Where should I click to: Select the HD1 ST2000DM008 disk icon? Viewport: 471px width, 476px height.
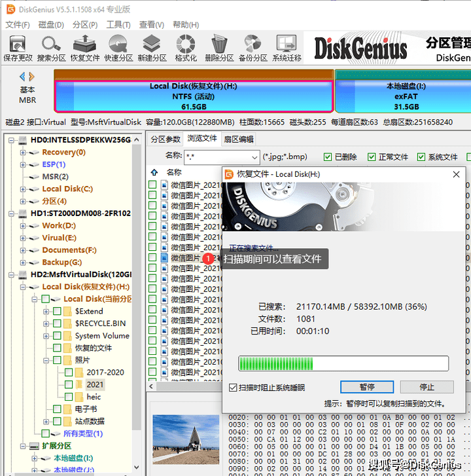pyautogui.click(x=23, y=213)
